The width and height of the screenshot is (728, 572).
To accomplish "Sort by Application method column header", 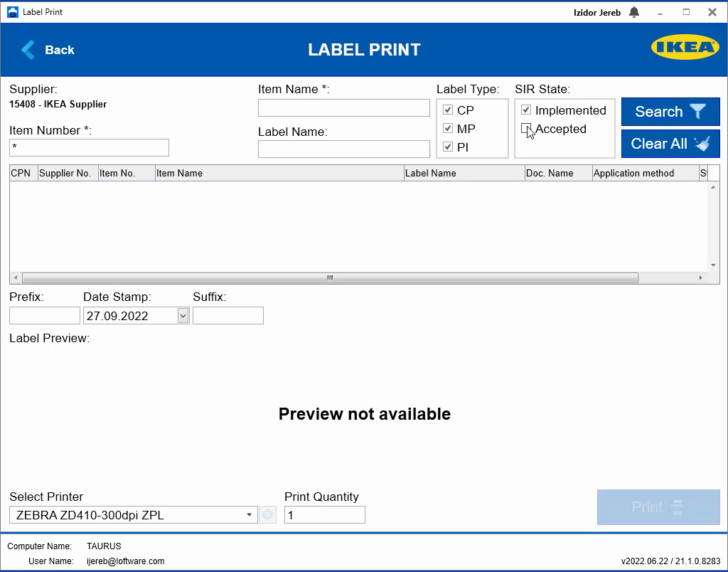I will click(646, 174).
